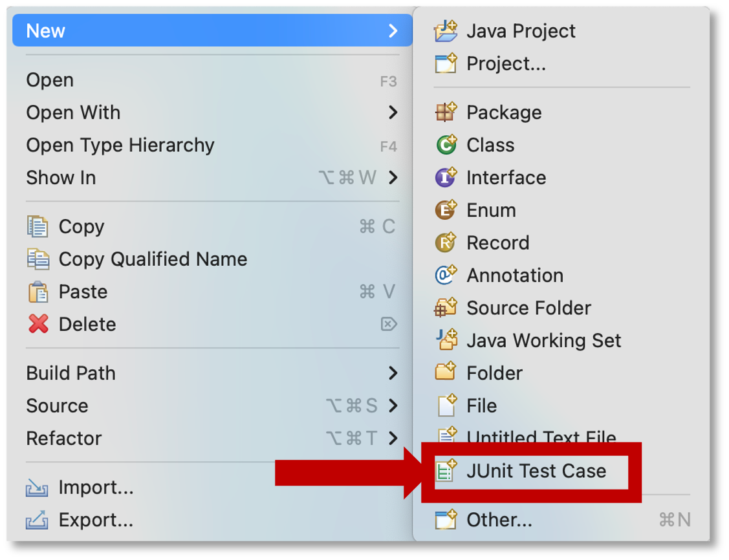Click the Java Project icon
The image size is (729, 560).
click(446, 31)
